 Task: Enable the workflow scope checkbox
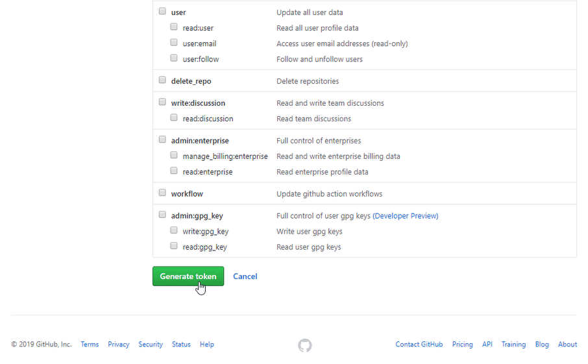point(162,193)
